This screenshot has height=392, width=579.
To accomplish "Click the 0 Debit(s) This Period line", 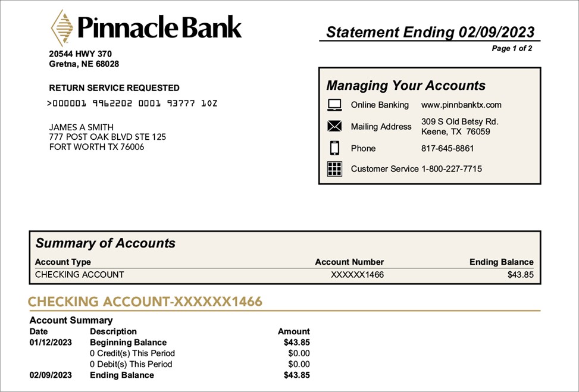I will pyautogui.click(x=131, y=364).
